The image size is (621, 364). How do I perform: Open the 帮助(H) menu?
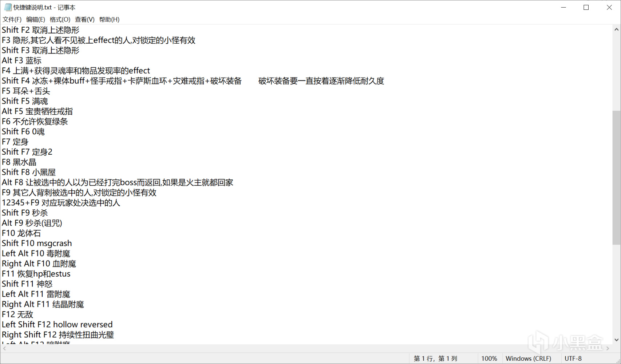109,20
